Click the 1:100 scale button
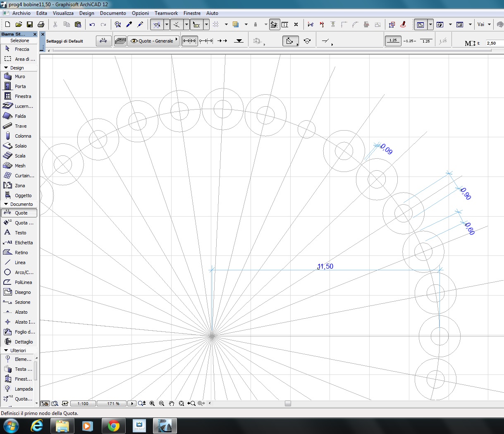This screenshot has width=504, height=434. pos(83,403)
